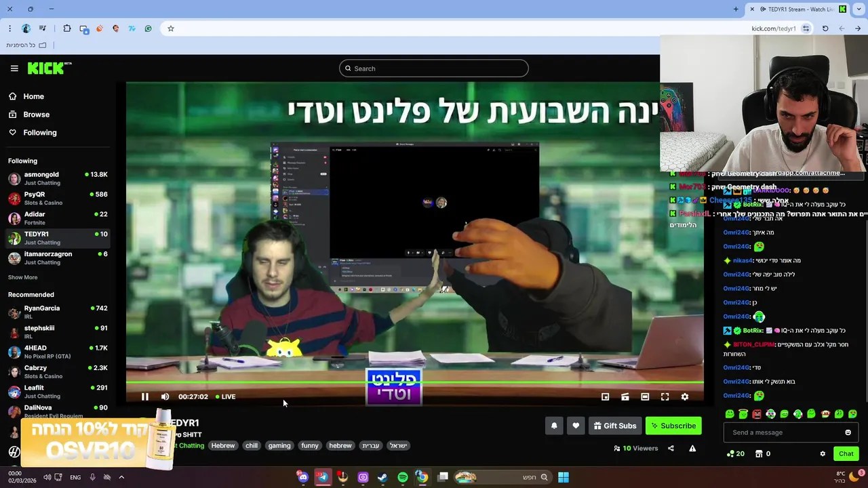The image size is (868, 488).
Task: Pause the live stream video
Action: pyautogui.click(x=144, y=396)
